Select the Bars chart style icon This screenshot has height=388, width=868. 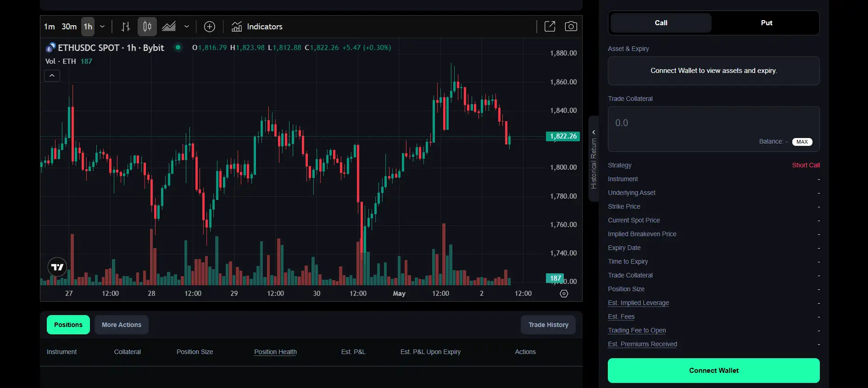tap(126, 27)
